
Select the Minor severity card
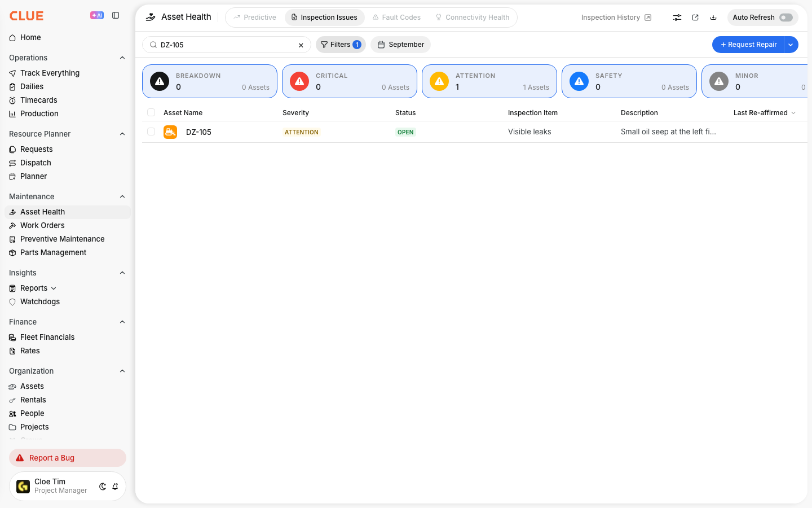pos(754,81)
